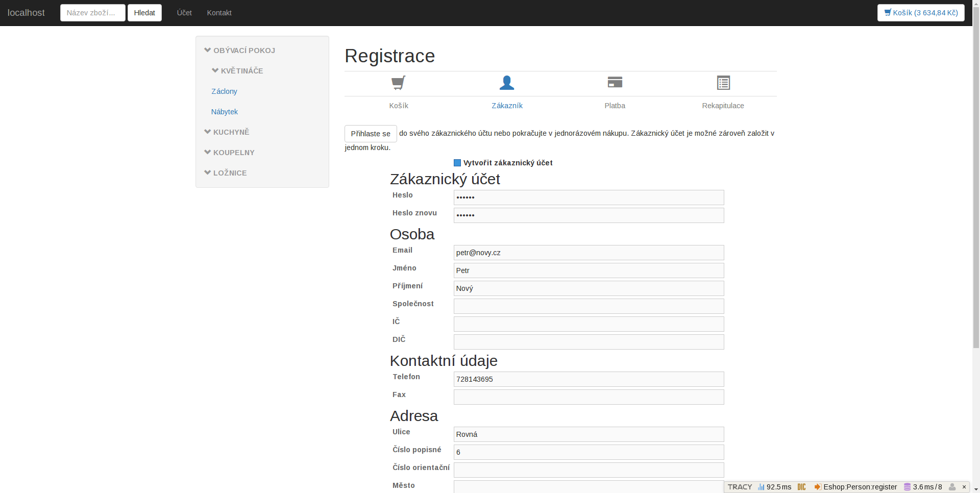Viewport: 980px width, 493px height.
Task: Expand the LOŽNICE category
Action: click(x=225, y=173)
